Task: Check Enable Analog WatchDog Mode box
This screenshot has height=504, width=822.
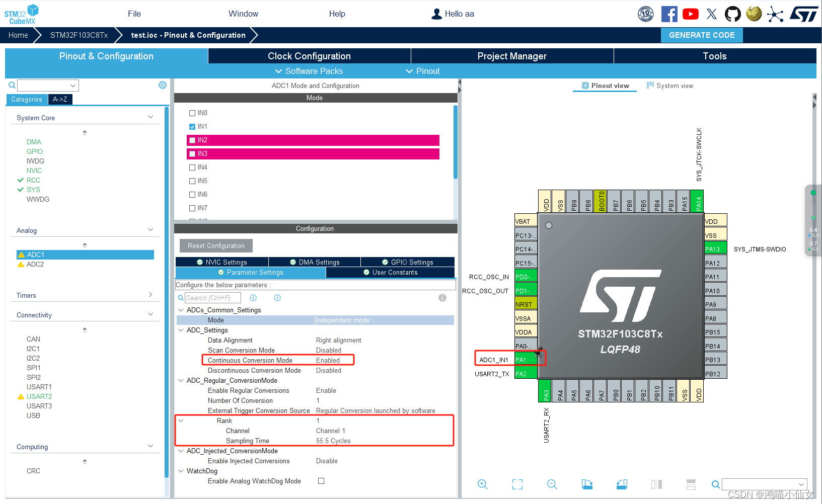Action: [x=321, y=481]
